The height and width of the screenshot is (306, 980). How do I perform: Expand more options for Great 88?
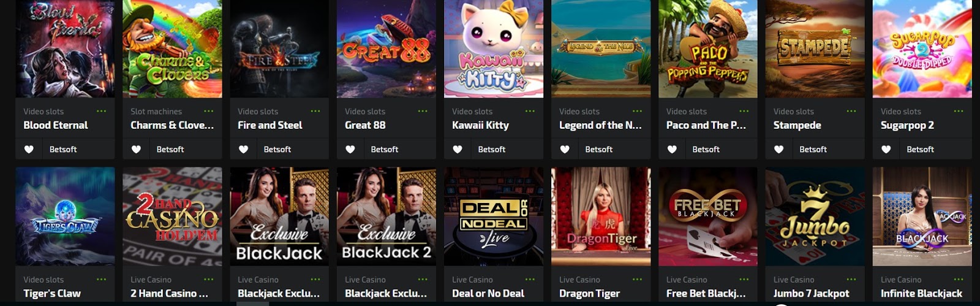coord(423,111)
